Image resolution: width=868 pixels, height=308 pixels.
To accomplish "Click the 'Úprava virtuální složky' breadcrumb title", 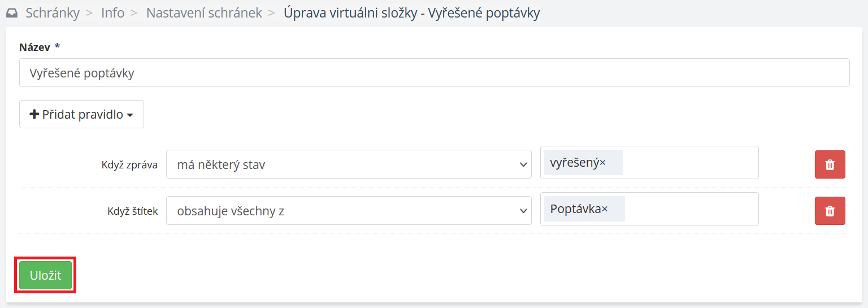I will pyautogui.click(x=411, y=13).
